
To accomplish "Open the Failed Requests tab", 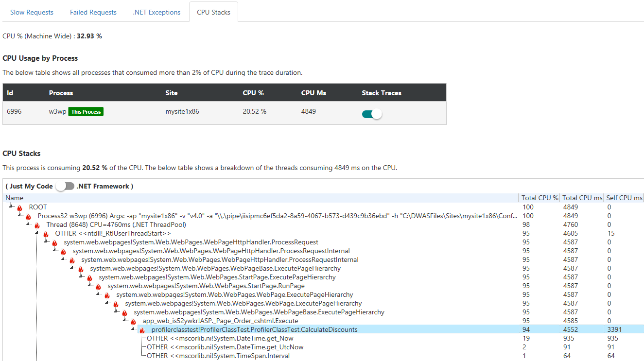I will point(93,12).
